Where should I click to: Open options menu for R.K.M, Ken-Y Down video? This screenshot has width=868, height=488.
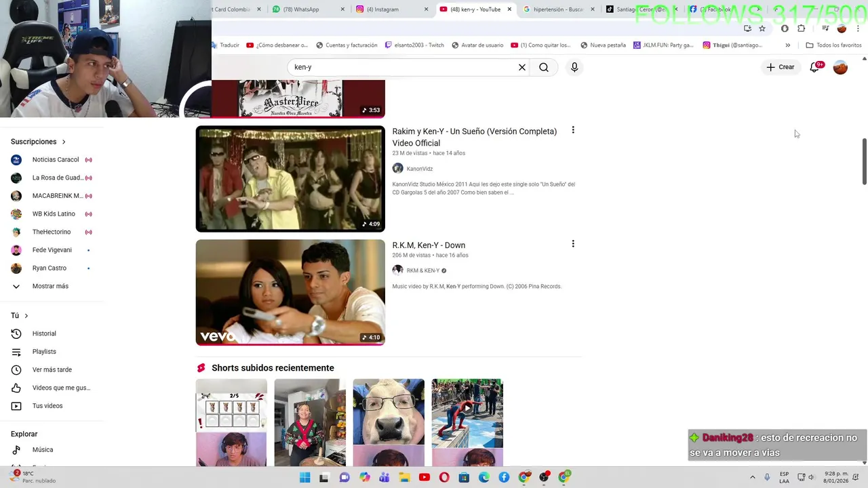pos(573,244)
